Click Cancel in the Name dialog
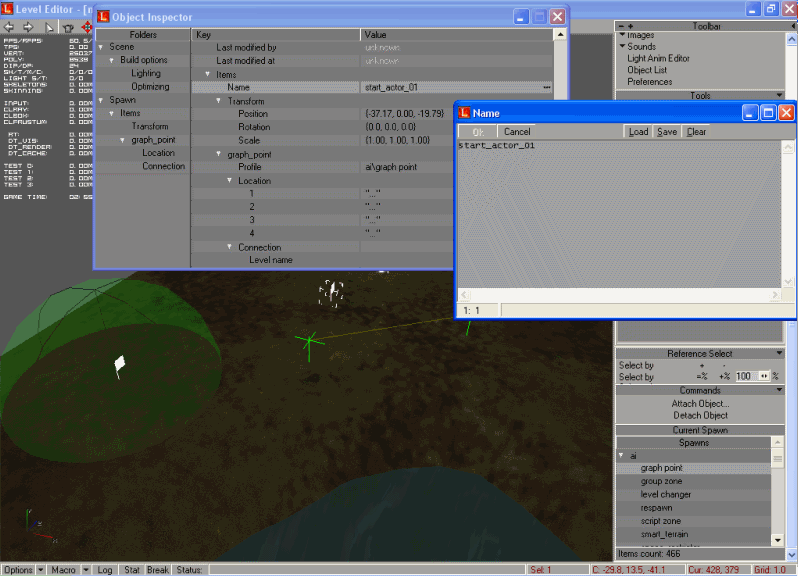 517,132
